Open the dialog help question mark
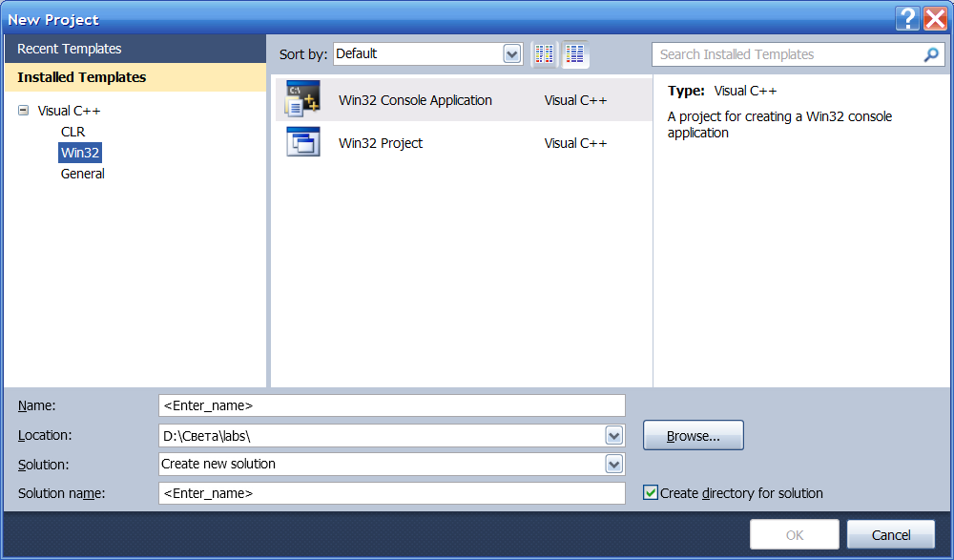The height and width of the screenshot is (560, 954). (x=907, y=19)
